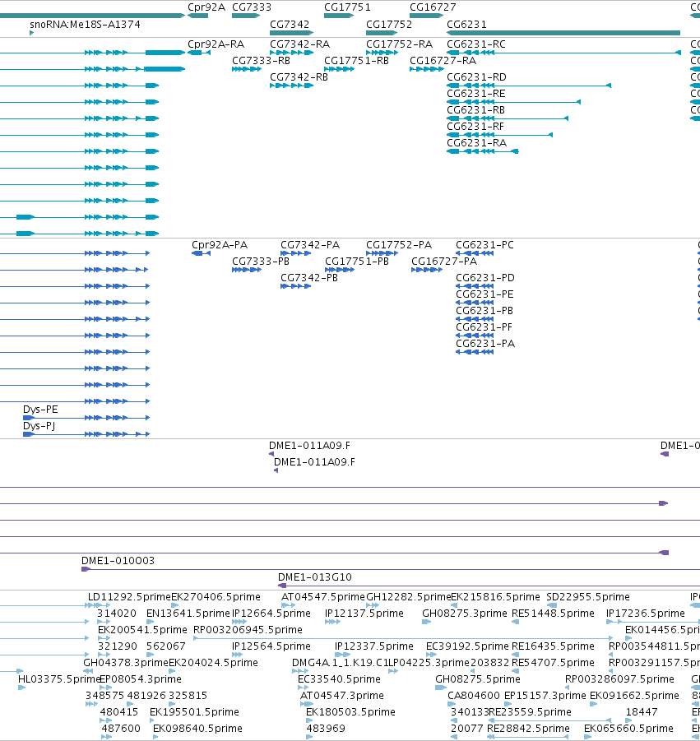Select EST label EK270406.5prime
The height and width of the screenshot is (741, 700).
pyautogui.click(x=216, y=597)
